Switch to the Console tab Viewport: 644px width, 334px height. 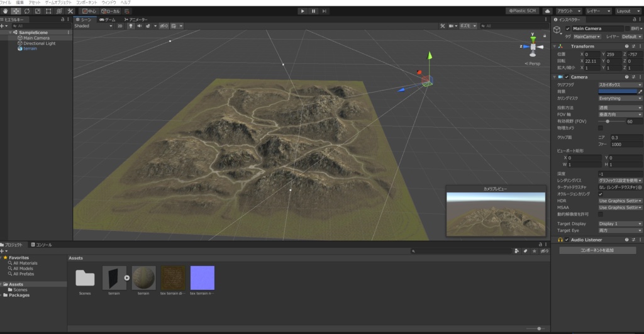click(42, 245)
